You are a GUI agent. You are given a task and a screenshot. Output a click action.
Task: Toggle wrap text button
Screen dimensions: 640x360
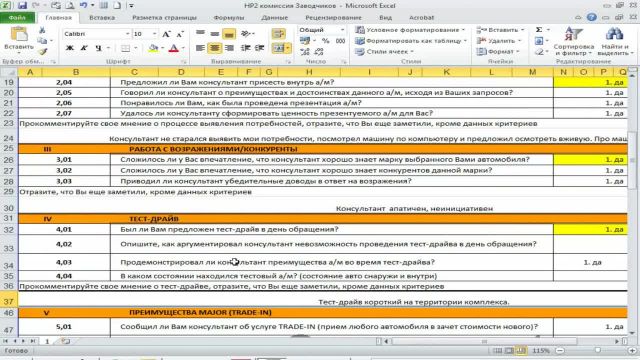[278, 34]
